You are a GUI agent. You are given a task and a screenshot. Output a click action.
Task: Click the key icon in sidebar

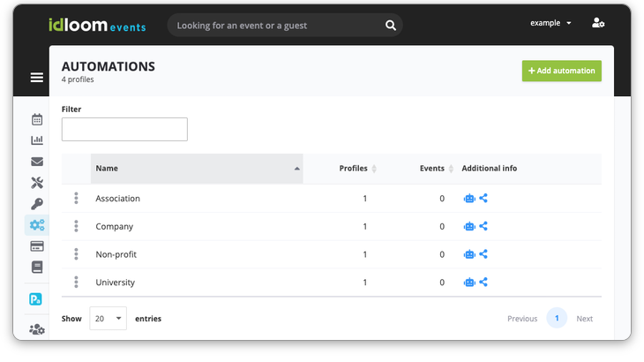coord(37,204)
